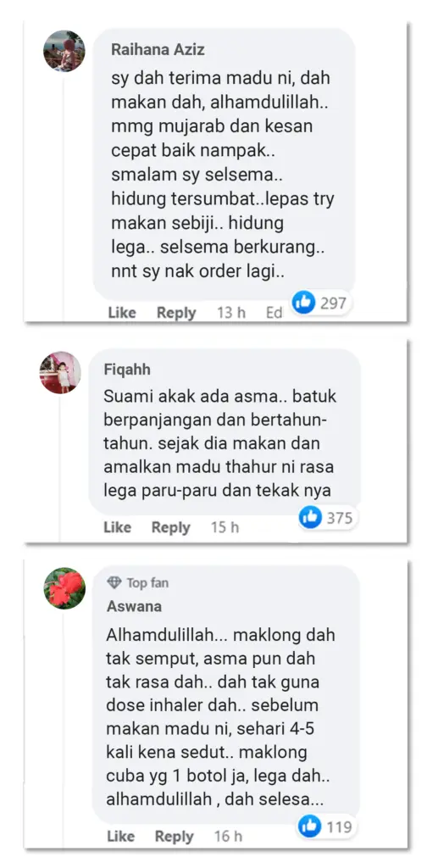
Task: Open the Aswana name link
Action: tap(135, 606)
